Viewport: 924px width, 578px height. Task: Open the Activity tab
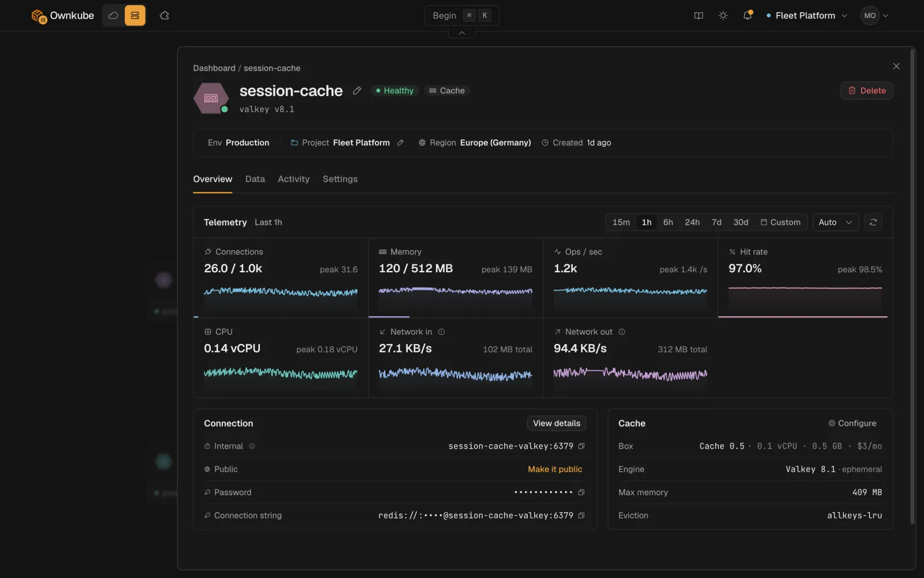tap(293, 179)
